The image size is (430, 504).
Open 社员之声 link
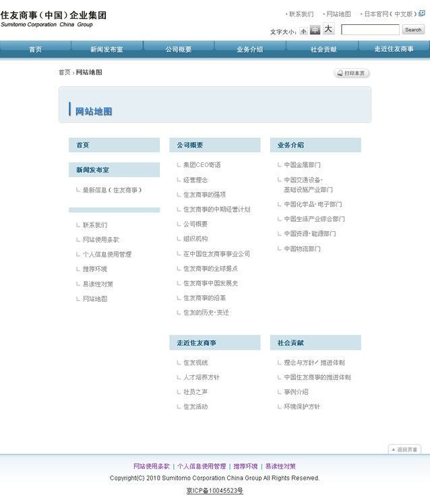195,392
